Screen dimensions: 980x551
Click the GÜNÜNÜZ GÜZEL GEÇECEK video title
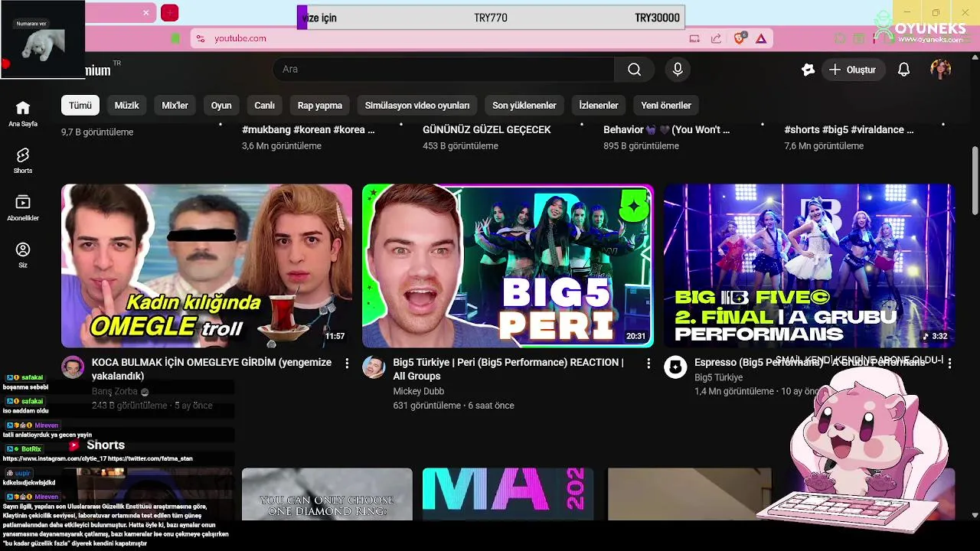tap(487, 130)
